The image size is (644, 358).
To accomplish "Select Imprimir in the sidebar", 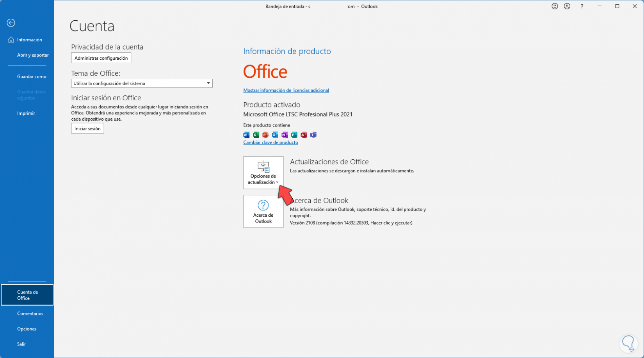I will point(27,113).
